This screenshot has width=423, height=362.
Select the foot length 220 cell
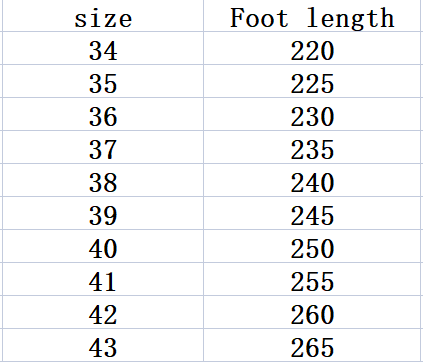coord(312,48)
